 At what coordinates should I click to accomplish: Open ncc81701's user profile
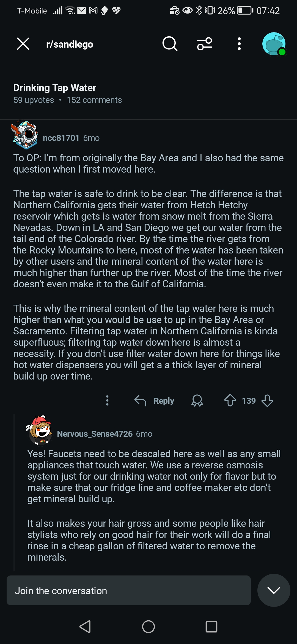point(61,138)
